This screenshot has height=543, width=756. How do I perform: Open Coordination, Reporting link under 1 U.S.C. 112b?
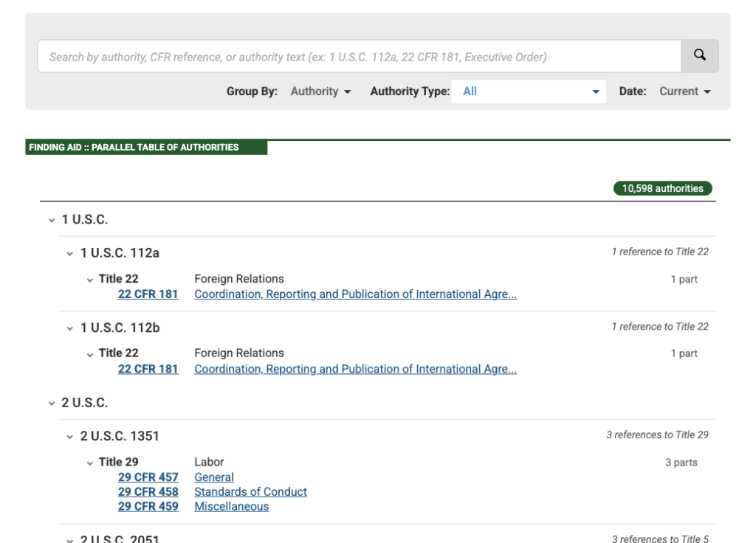(355, 369)
